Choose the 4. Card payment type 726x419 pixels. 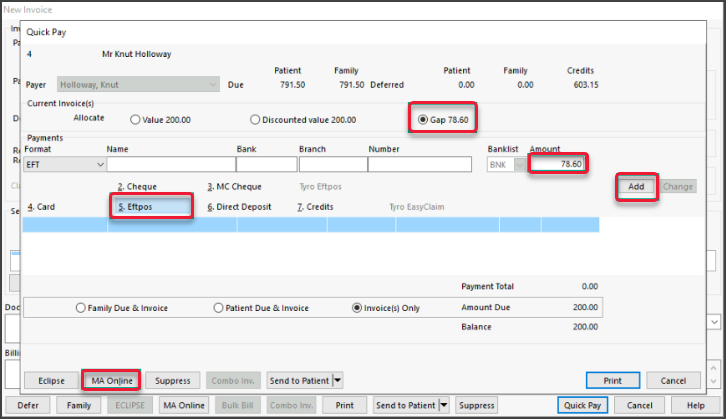tap(41, 207)
